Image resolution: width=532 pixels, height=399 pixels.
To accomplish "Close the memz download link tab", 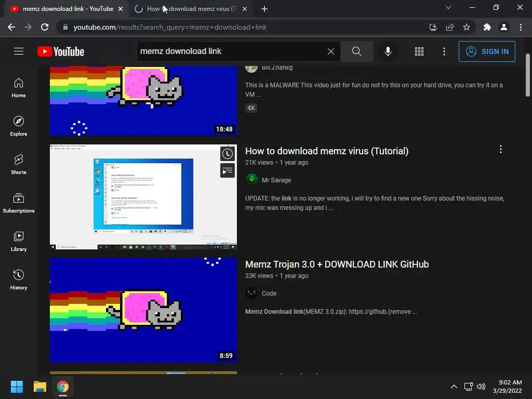I will 121,9.
